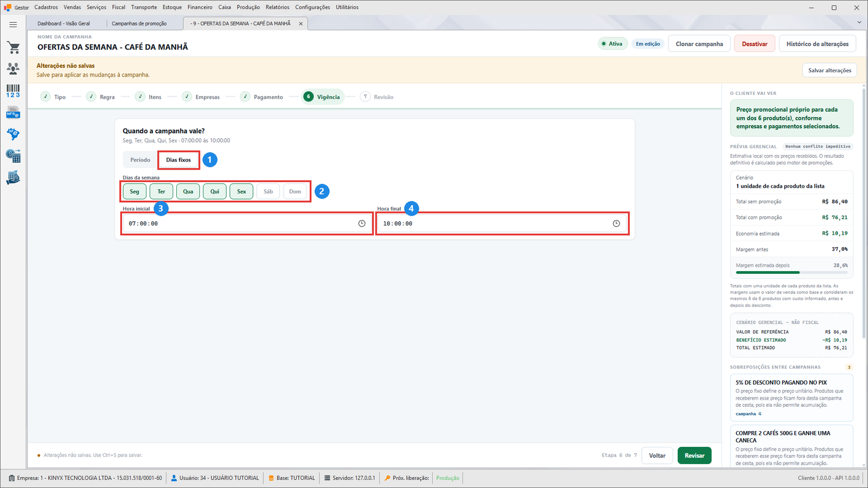
Task: Open the Financeiro menu
Action: [x=200, y=7]
